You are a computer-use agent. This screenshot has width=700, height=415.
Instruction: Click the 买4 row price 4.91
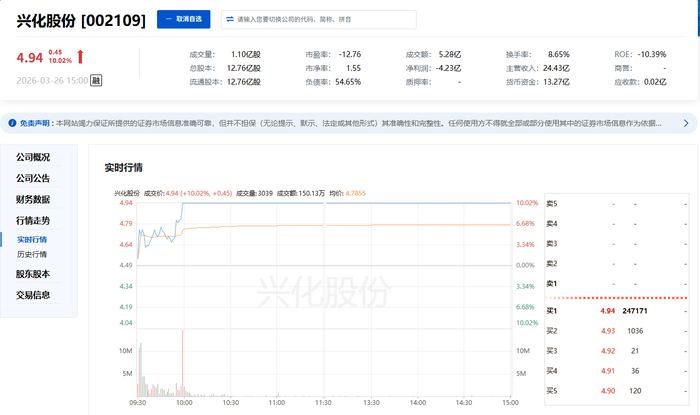(608, 371)
